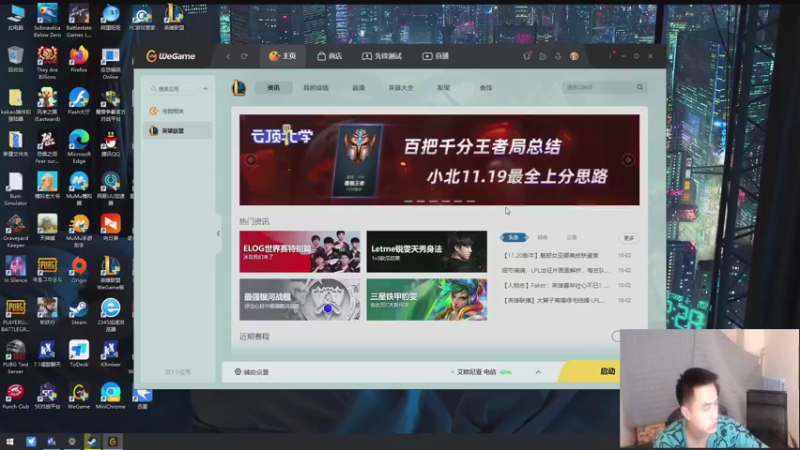
Task: Switch to the 英雄大全 sub-tab
Action: tap(401, 88)
